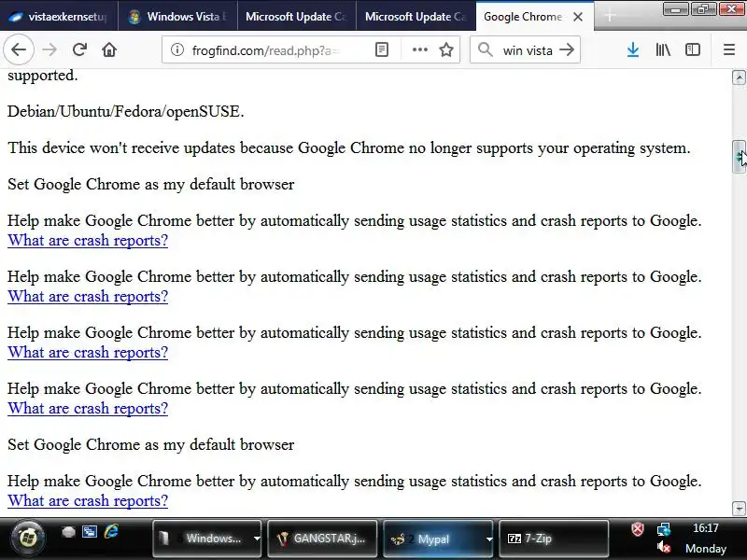Open the network tray icon
Image resolution: width=747 pixels, height=560 pixels.
664,529
